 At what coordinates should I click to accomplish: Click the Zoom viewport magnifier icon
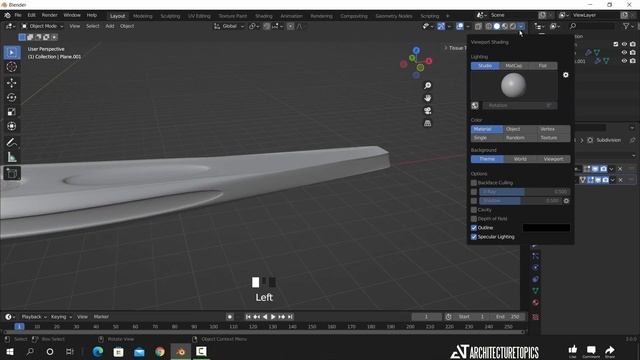click(427, 85)
